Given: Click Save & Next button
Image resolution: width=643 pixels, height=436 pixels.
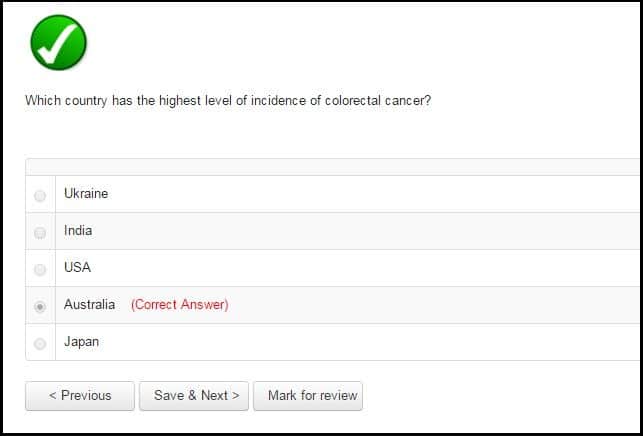Looking at the screenshot, I should (194, 396).
